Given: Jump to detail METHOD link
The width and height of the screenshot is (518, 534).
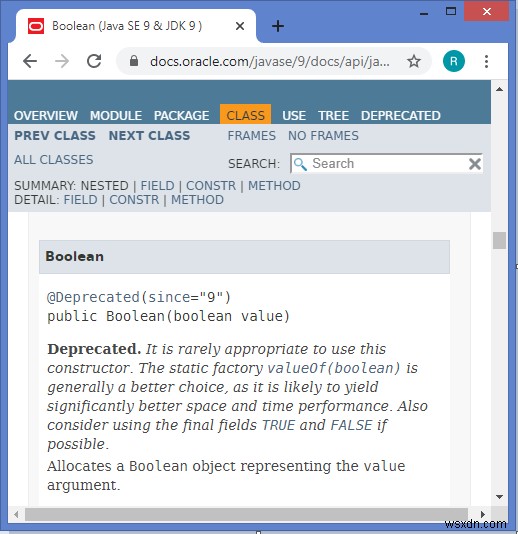Looking at the screenshot, I should (x=197, y=200).
